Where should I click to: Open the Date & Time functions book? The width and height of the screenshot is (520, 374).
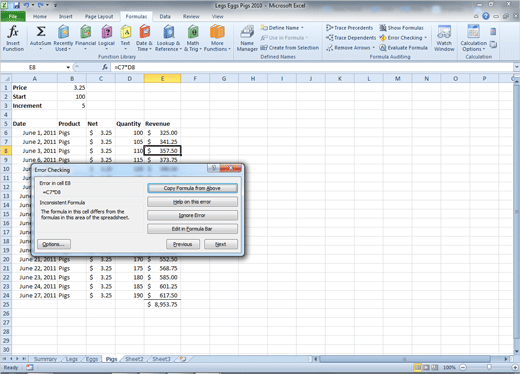point(144,38)
